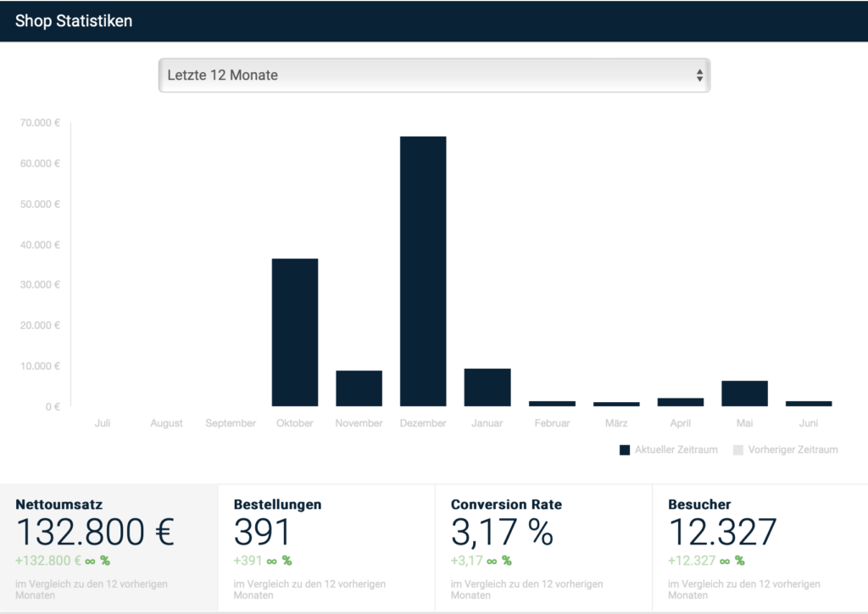The image size is (868, 614).
Task: Toggle the "Aktueller Zeitraum" legend label
Action: click(x=676, y=449)
